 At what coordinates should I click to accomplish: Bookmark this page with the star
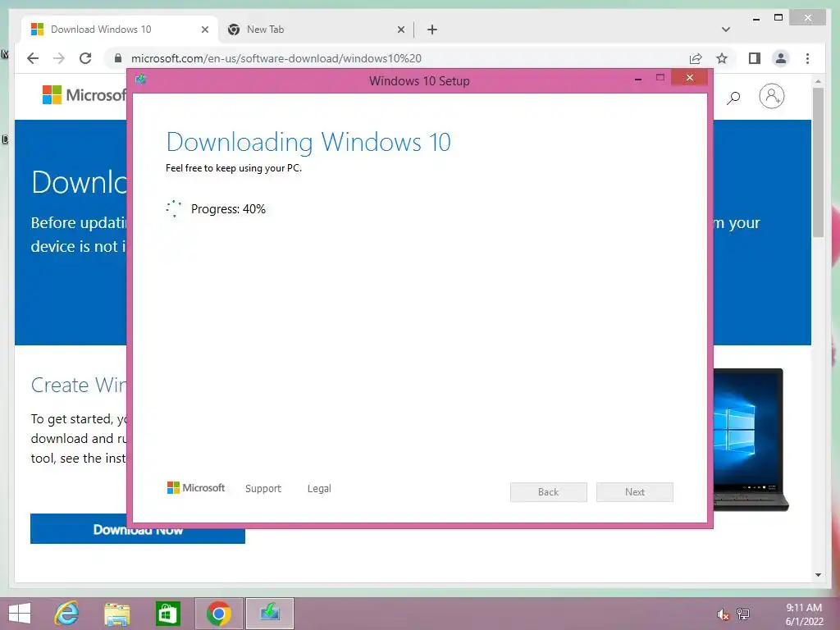point(722,58)
